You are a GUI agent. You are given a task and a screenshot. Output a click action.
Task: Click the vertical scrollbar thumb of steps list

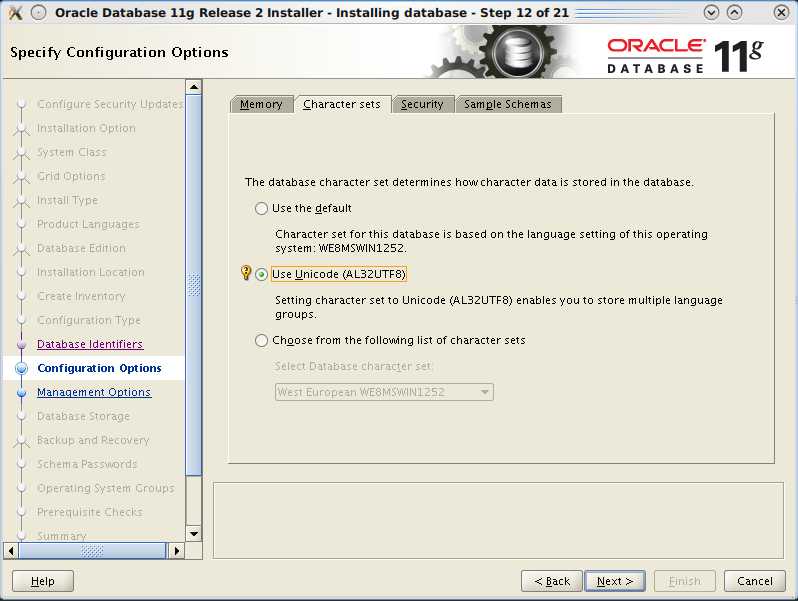pyautogui.click(x=194, y=285)
